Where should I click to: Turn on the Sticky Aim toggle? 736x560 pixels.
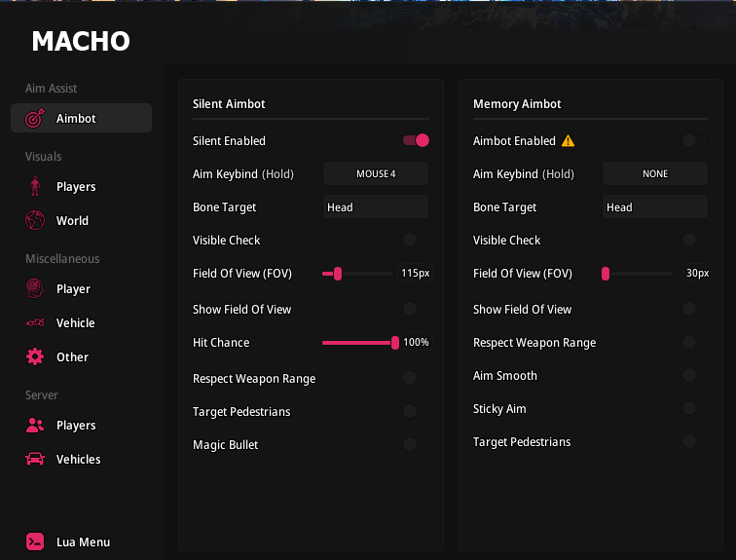point(696,409)
